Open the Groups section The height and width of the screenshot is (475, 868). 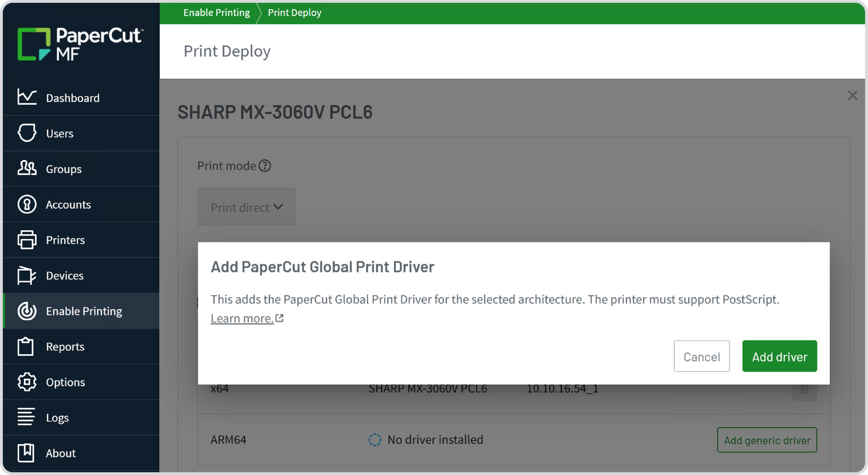(x=81, y=169)
